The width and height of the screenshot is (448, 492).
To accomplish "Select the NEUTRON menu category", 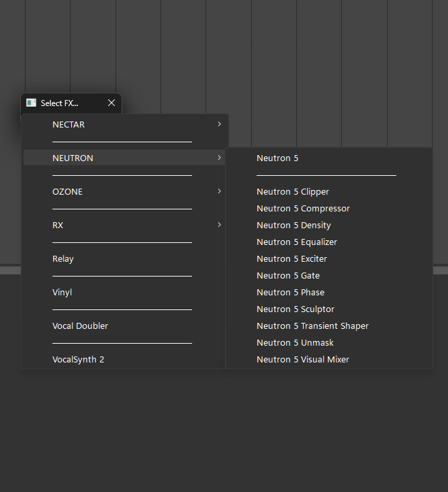I will click(73, 158).
